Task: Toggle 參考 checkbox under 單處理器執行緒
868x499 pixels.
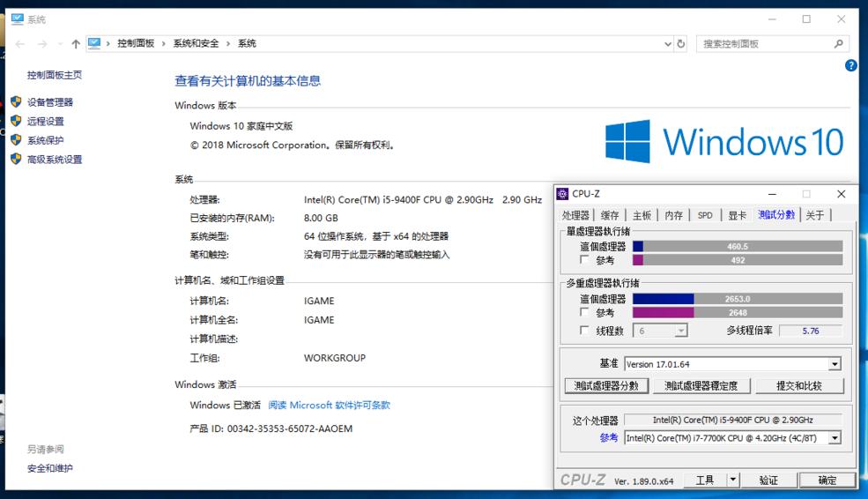Action: [584, 259]
